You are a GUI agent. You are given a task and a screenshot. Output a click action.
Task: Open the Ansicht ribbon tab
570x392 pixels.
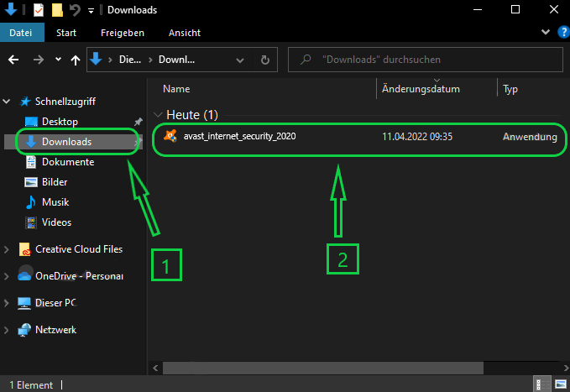[185, 33]
